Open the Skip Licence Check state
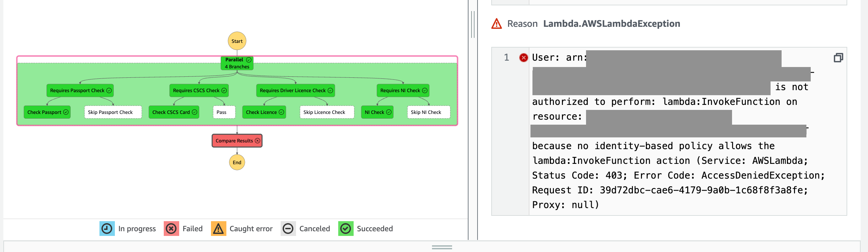Screen dimensions: 868x252 tap(327, 112)
